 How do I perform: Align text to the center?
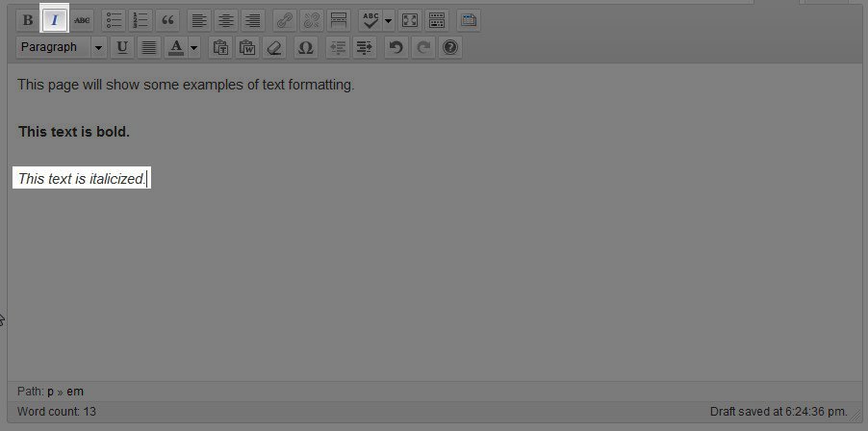tap(225, 20)
